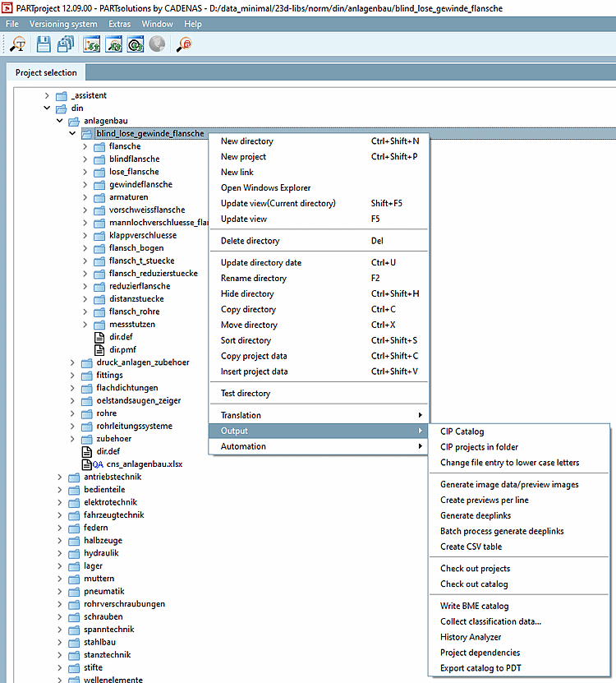
Task: Select History Analyzer submenu entry
Action: point(519,637)
